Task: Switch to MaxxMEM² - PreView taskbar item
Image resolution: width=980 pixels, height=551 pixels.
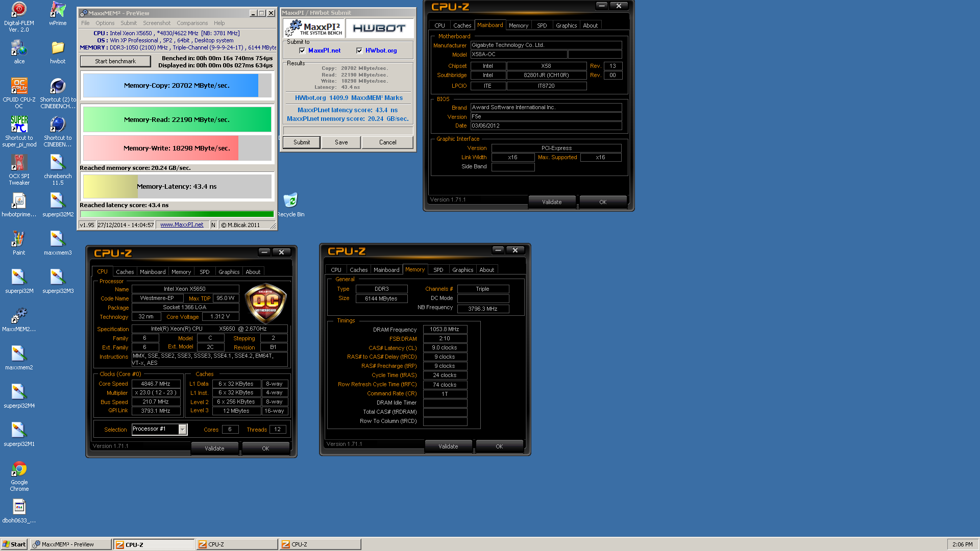Action: coord(70,544)
